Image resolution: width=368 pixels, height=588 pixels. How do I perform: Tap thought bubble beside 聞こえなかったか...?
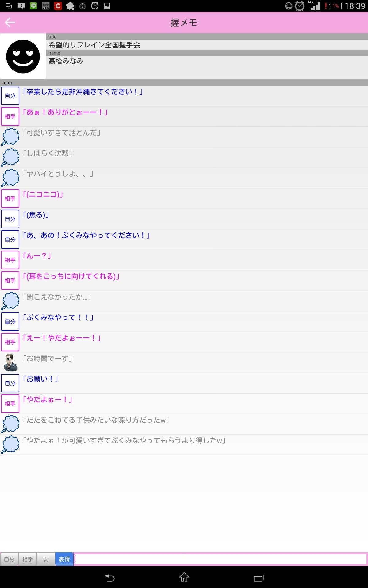coord(10,301)
